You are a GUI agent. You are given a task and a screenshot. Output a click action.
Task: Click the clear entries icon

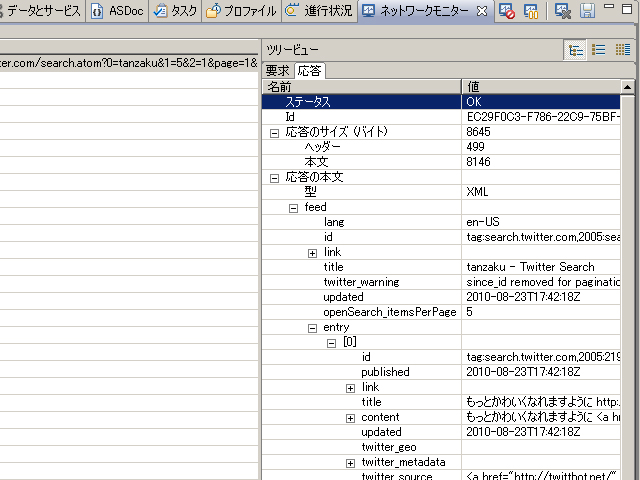pos(562,11)
